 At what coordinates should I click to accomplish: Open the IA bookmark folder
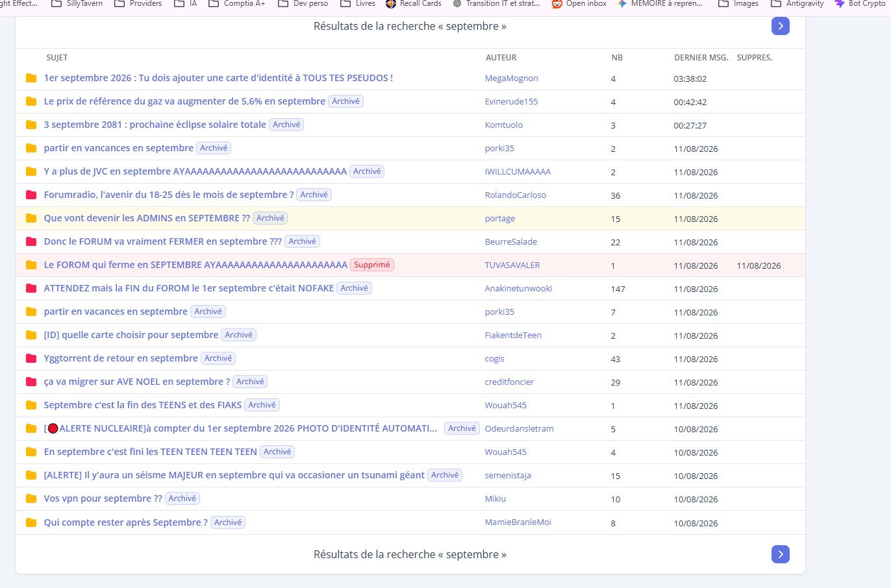click(x=186, y=3)
